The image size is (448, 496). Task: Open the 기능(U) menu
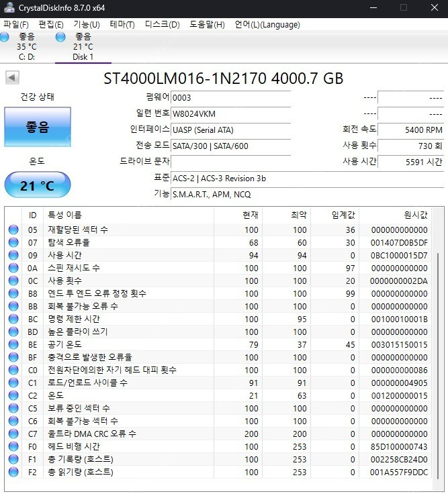coord(87,25)
